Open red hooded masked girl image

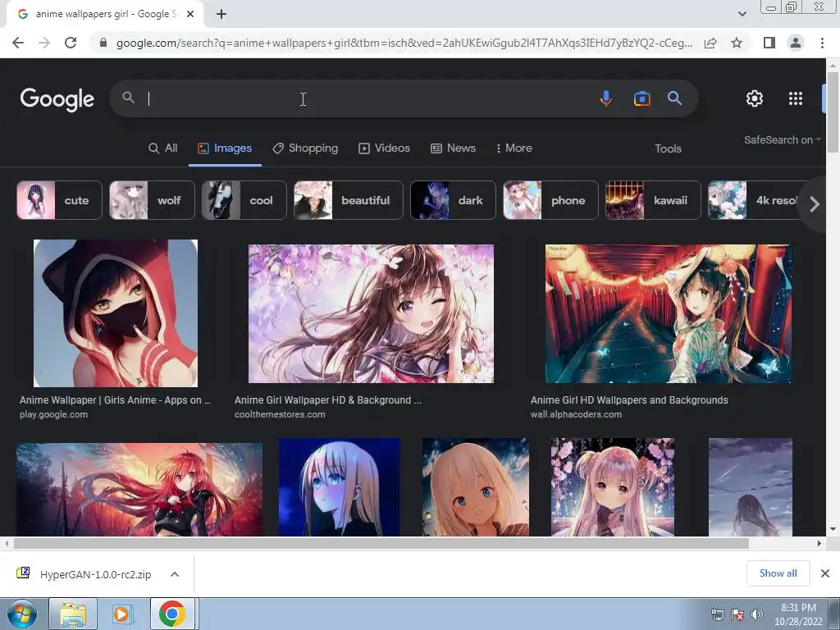[116, 313]
